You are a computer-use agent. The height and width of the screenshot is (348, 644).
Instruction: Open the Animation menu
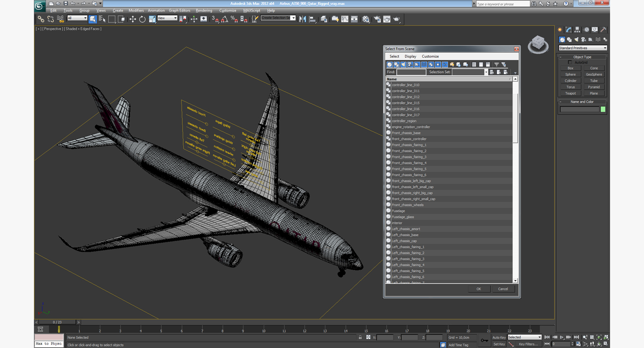point(156,10)
